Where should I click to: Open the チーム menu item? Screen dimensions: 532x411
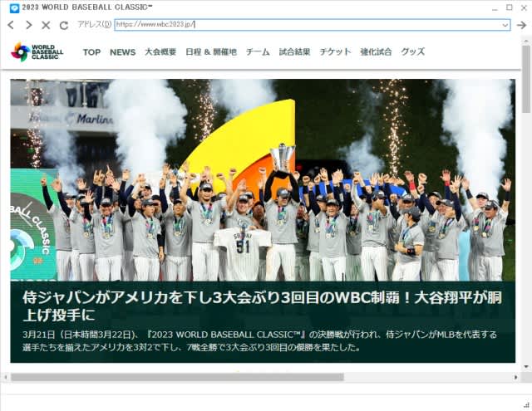pyautogui.click(x=258, y=51)
